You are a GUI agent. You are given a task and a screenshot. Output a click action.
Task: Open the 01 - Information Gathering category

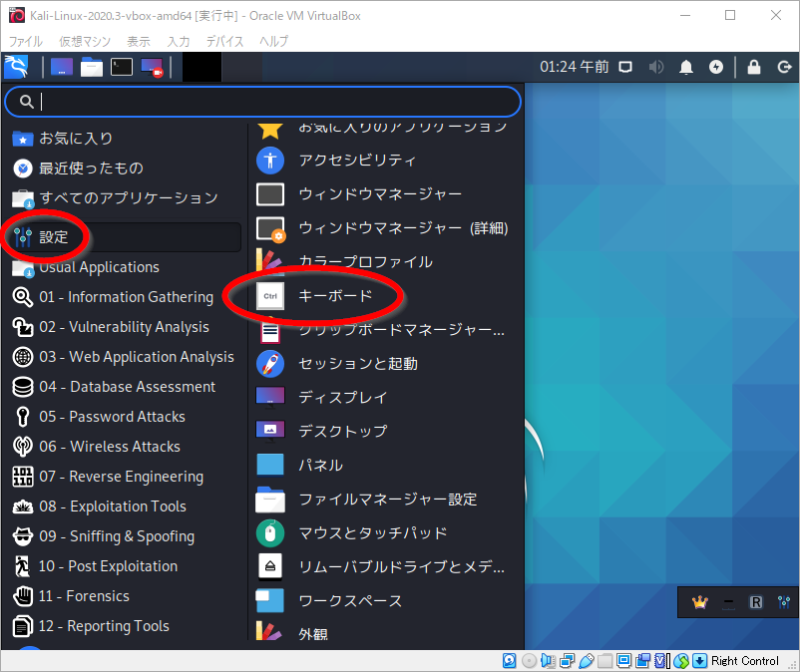click(126, 297)
